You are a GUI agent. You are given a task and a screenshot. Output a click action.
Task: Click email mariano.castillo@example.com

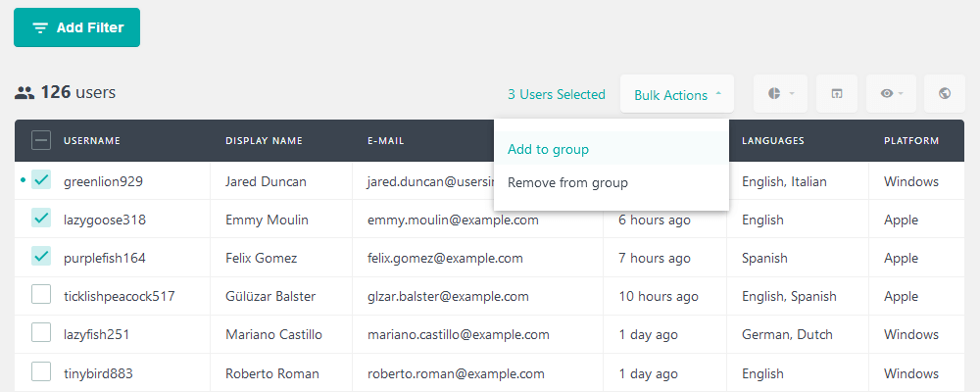(459, 335)
